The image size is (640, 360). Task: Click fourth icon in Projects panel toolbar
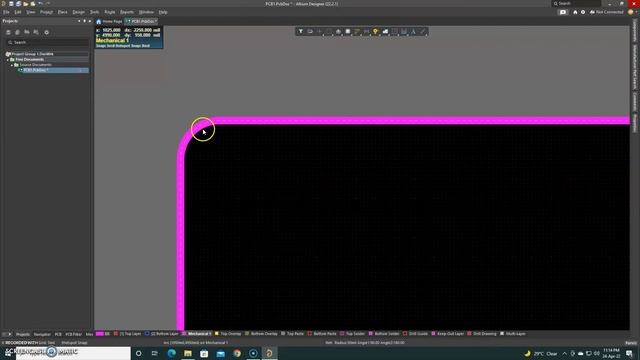coord(36,32)
